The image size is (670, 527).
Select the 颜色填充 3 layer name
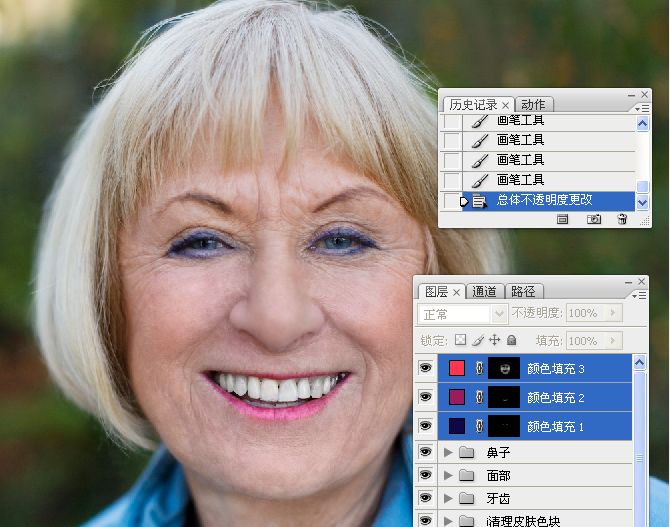click(x=555, y=369)
